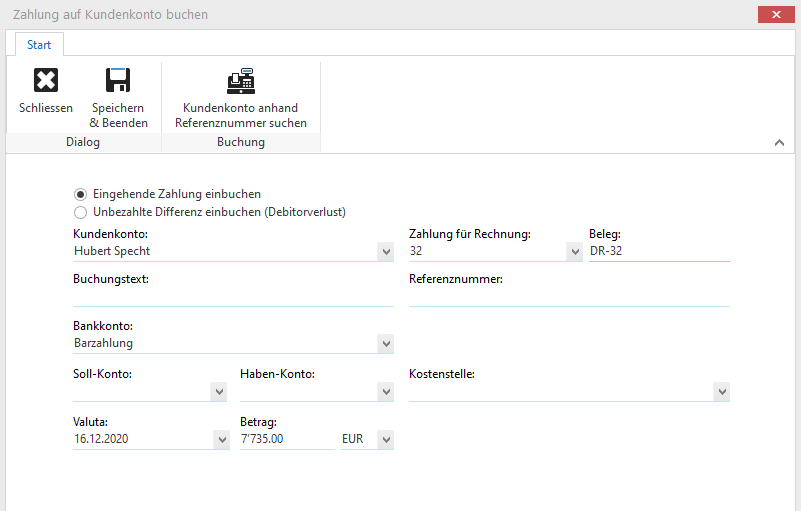Click the Speichern & Beenden floppy disk icon
This screenshot has height=511, width=801.
119,81
